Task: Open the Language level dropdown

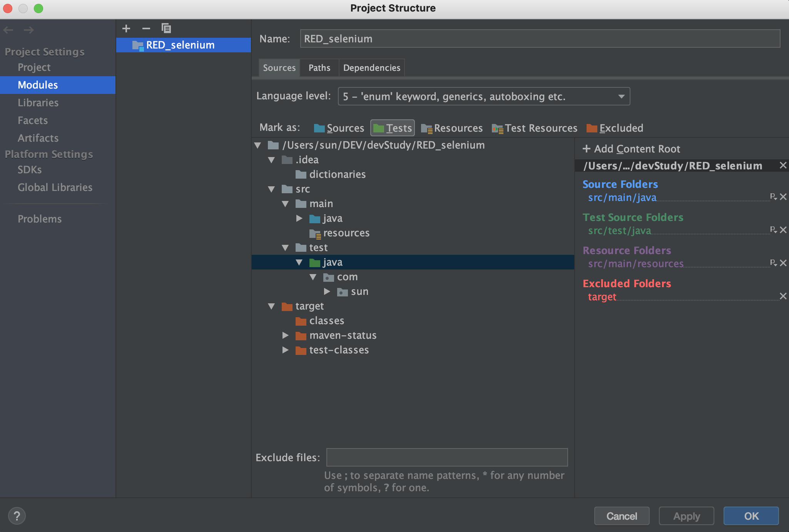Action: [484, 96]
